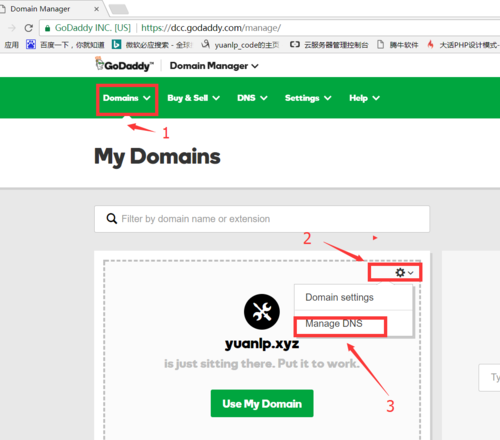The image size is (500, 440).
Task: Open the domain gear settings icon
Action: click(404, 273)
